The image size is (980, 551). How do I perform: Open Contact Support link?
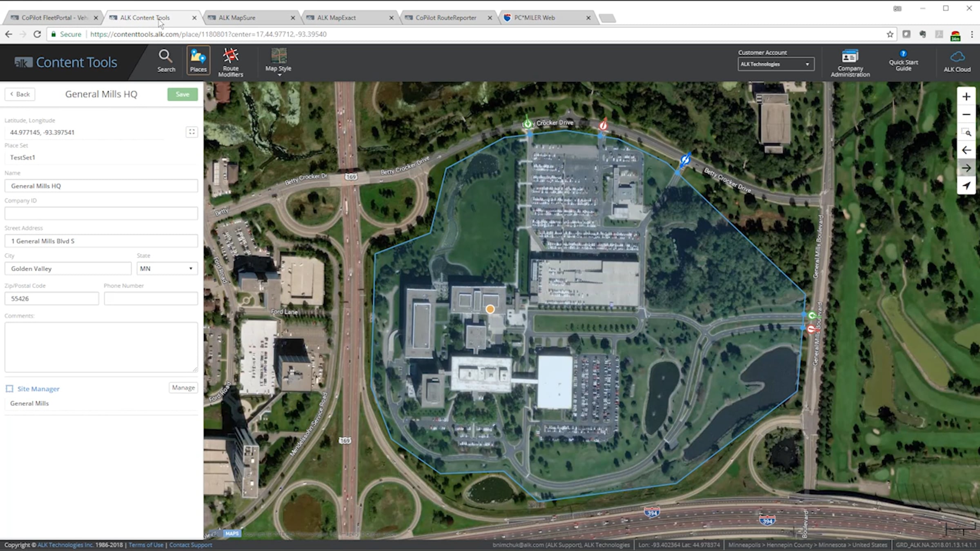(191, 545)
